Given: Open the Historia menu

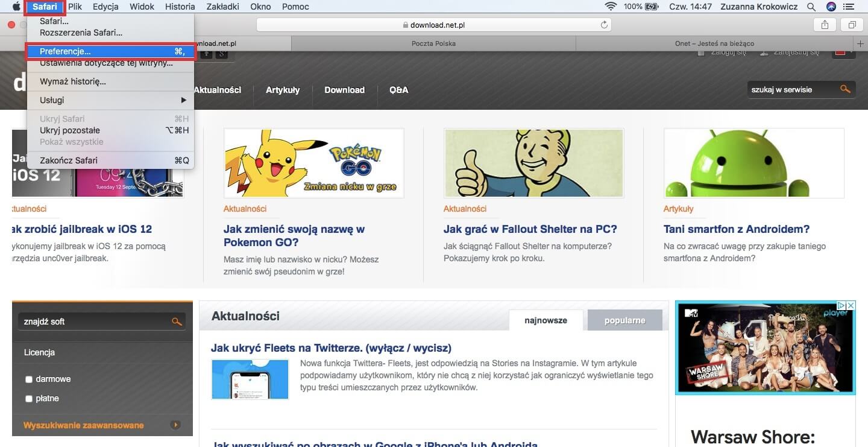Looking at the screenshot, I should (x=180, y=7).
